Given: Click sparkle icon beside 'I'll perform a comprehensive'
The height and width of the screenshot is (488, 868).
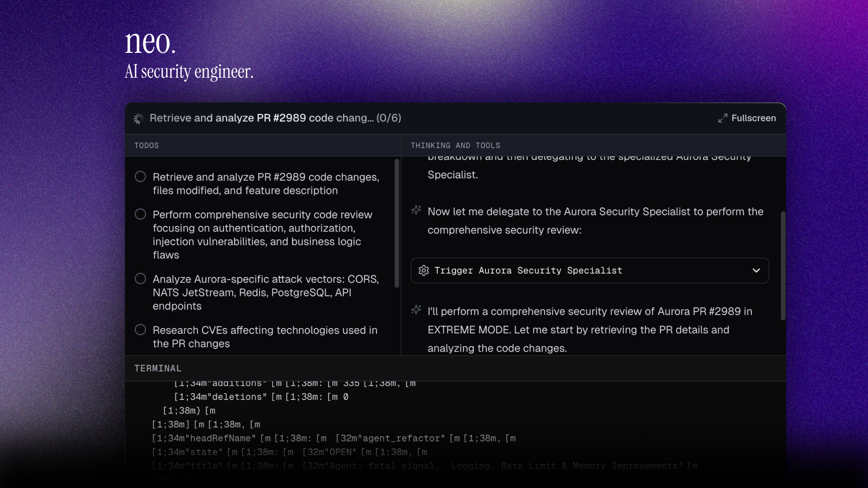Looking at the screenshot, I should [416, 310].
